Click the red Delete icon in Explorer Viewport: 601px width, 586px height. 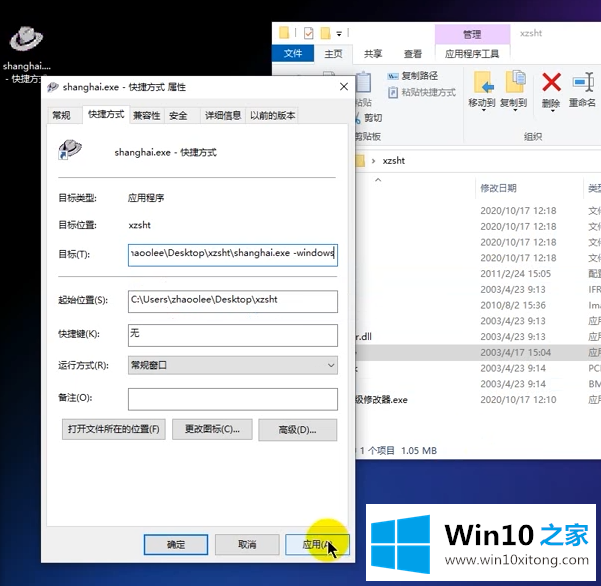(x=551, y=82)
